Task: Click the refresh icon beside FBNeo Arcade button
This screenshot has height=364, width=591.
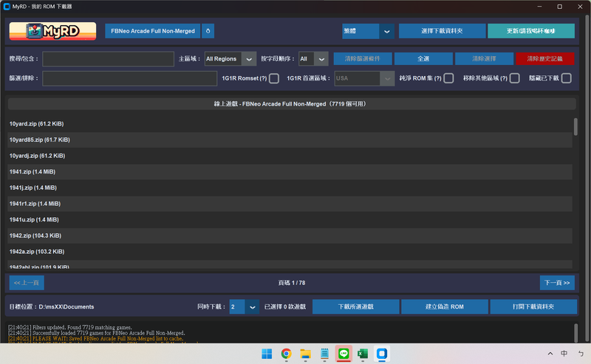Action: pos(208,31)
